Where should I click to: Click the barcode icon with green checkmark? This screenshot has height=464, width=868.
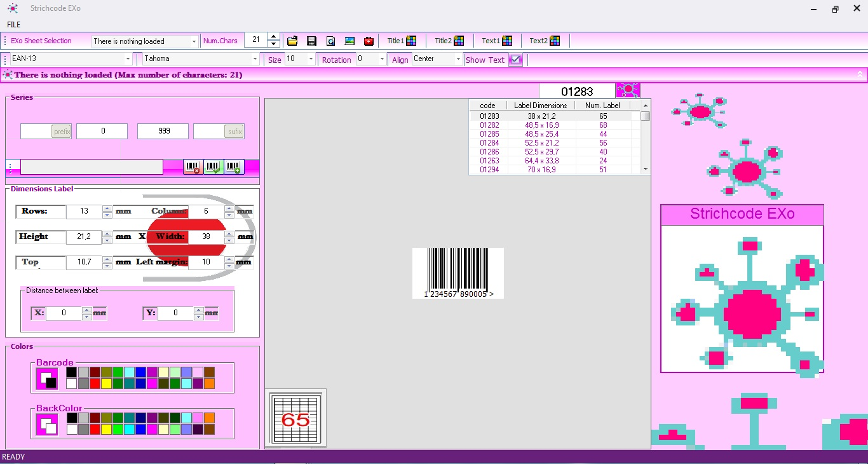coord(213,167)
